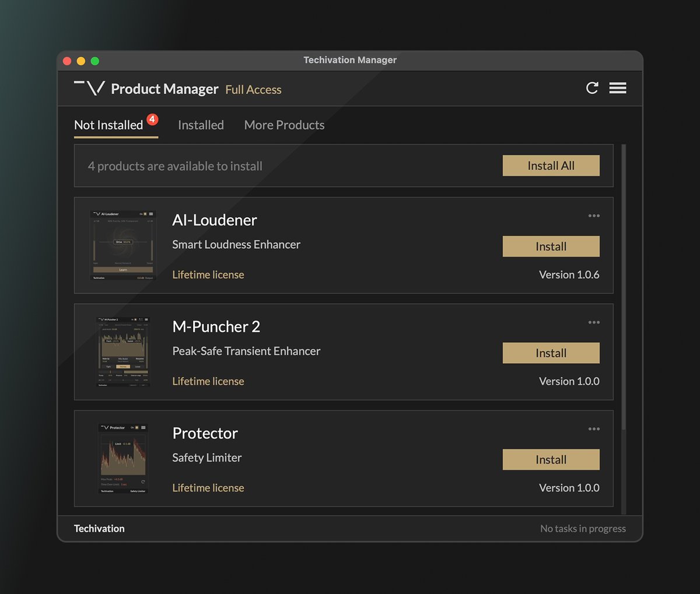Click the Product Manager heading
This screenshot has width=700, height=594.
point(164,89)
